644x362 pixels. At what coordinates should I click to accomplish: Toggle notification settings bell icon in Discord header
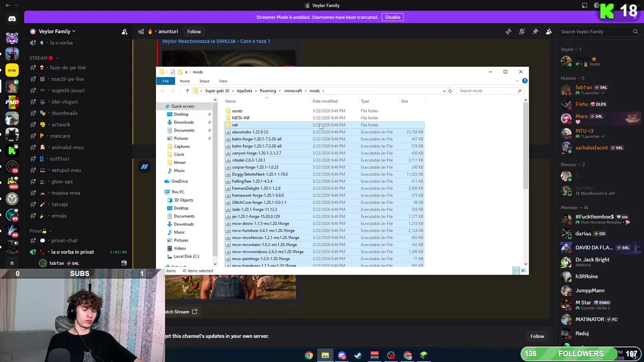point(522,32)
